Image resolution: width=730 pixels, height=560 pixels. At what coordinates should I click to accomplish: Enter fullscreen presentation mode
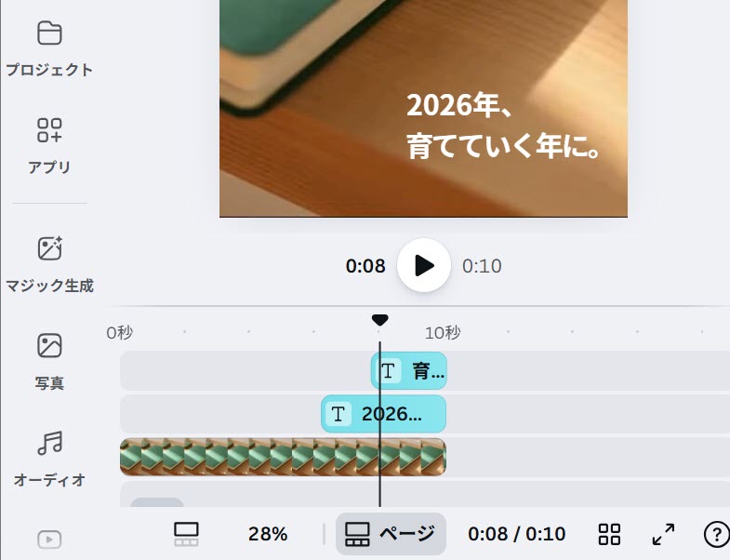tap(663, 534)
